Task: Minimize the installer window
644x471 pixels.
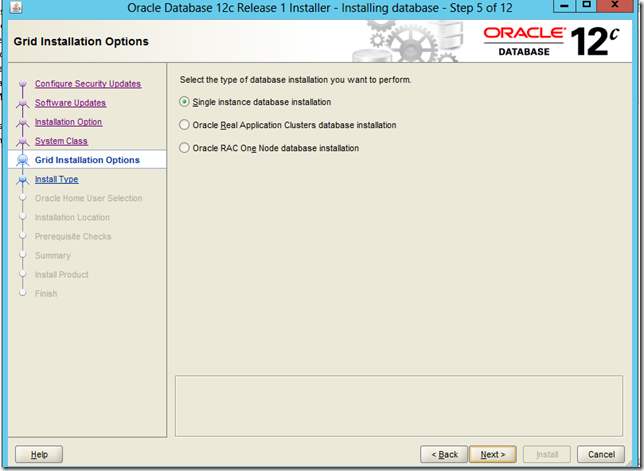Action: [565, 5]
